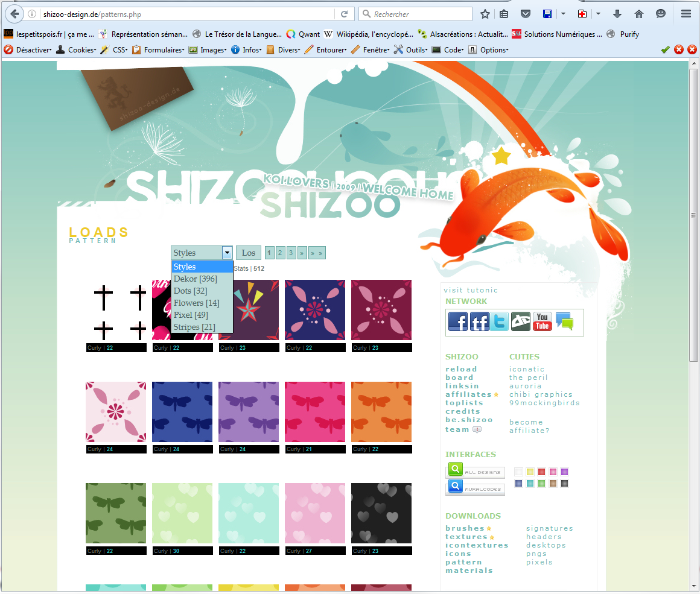Click the page vertical scrollbar thumb
Screen dimensions: 700x594
coord(694,215)
